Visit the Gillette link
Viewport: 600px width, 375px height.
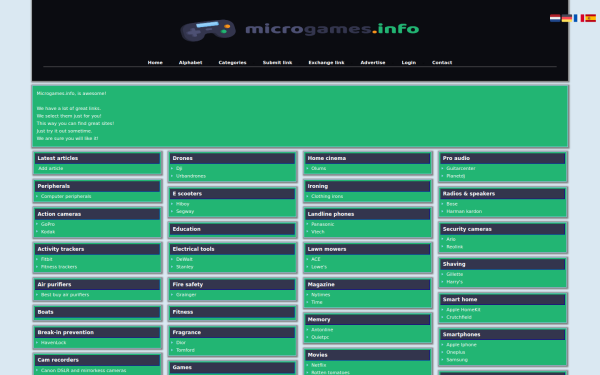point(455,274)
